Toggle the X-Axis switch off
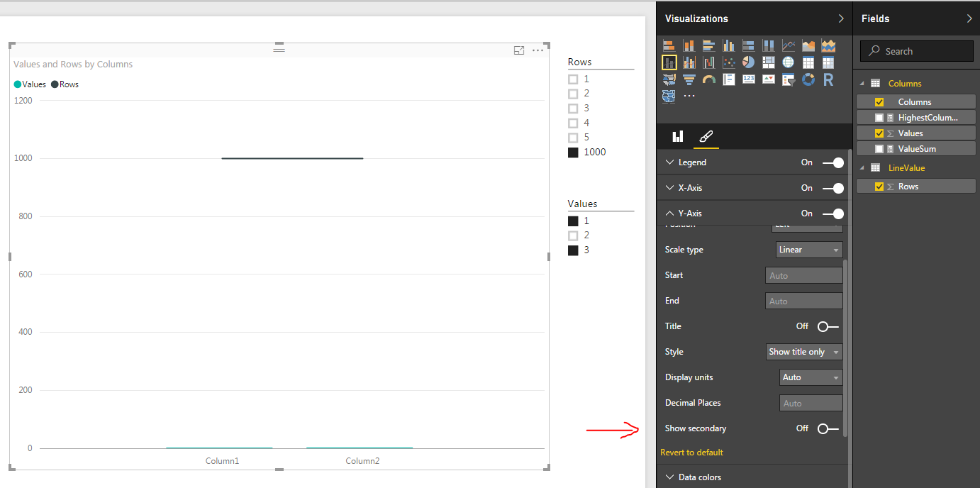 (833, 188)
